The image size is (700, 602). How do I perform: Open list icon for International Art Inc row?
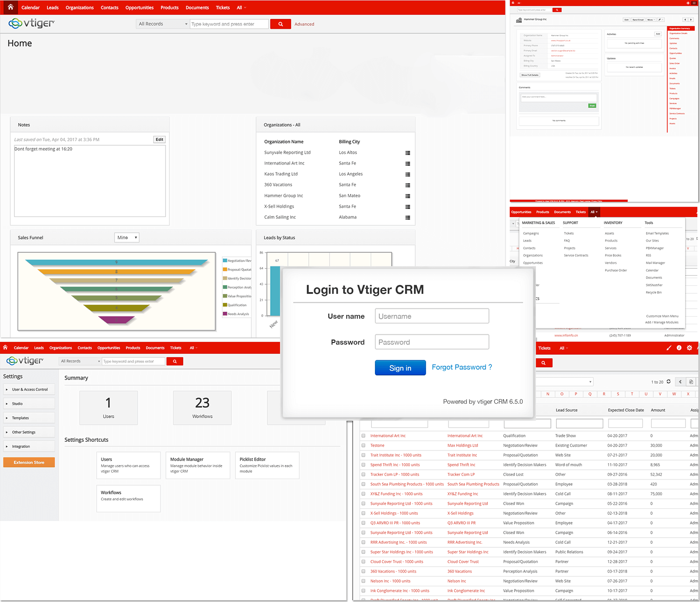pyautogui.click(x=408, y=163)
